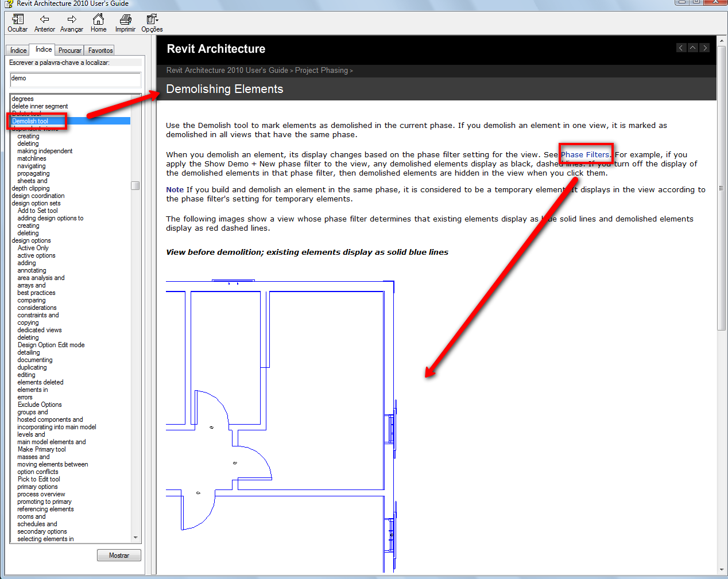Select the promoting to primary entry
The width and height of the screenshot is (728, 579).
pyautogui.click(x=44, y=502)
